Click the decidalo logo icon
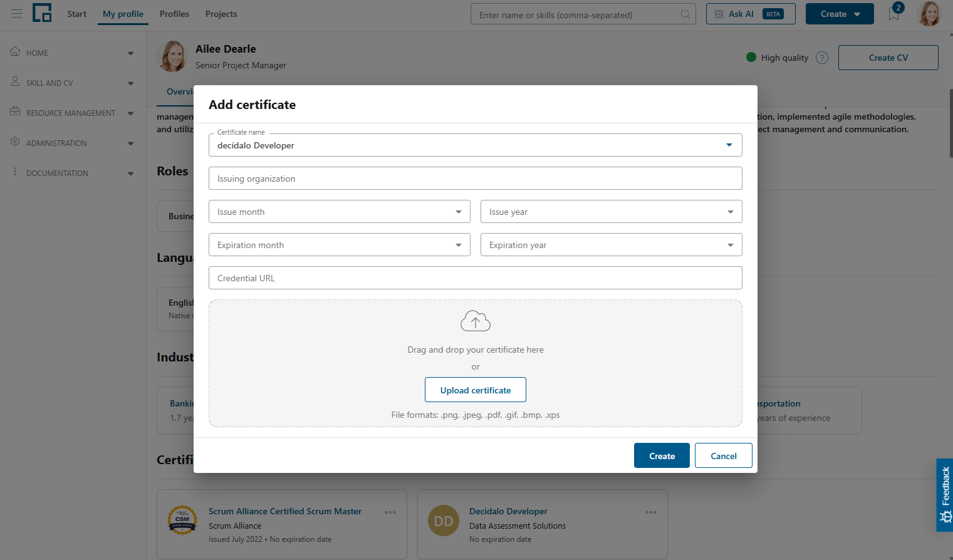Screen dimensions: 953x560 [42, 13]
